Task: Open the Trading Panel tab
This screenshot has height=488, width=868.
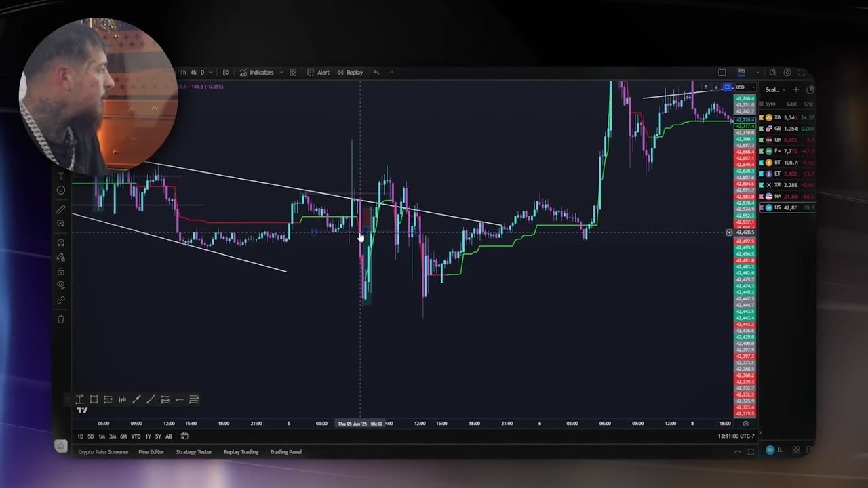Action: click(x=285, y=452)
